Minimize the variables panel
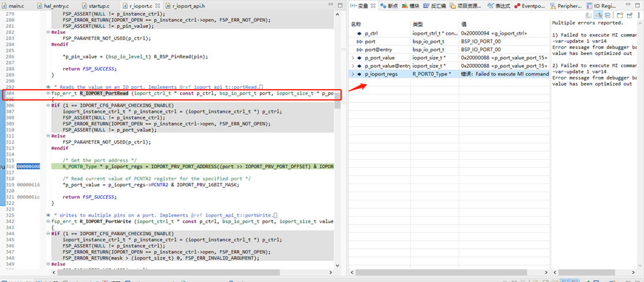Screen dimensions: 644x282 pos(627,5)
